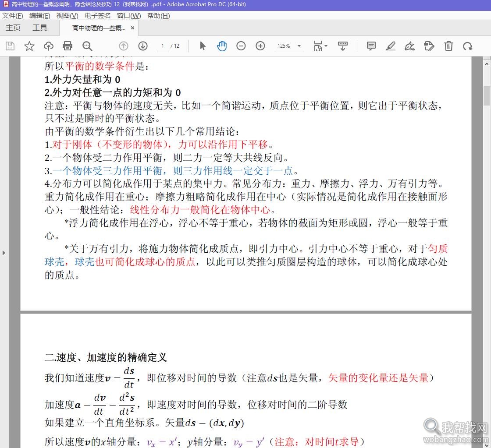Add the document to starred favorites

pyautogui.click(x=29, y=46)
